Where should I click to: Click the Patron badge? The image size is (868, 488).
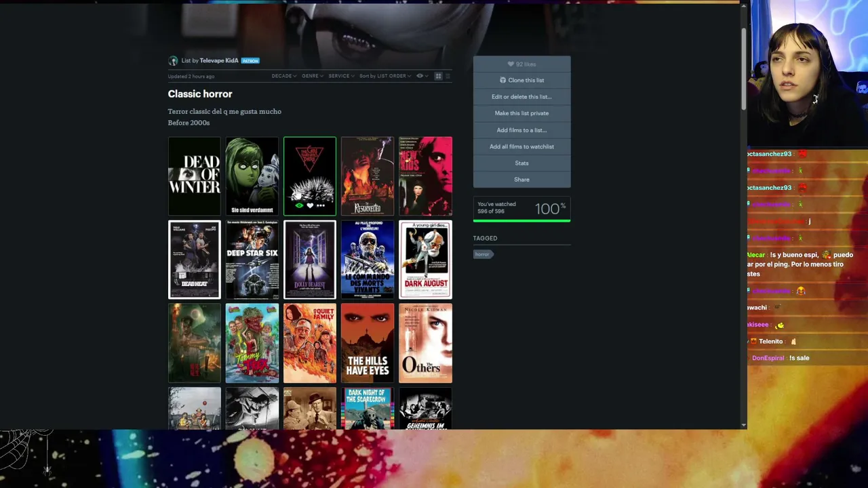click(x=250, y=61)
